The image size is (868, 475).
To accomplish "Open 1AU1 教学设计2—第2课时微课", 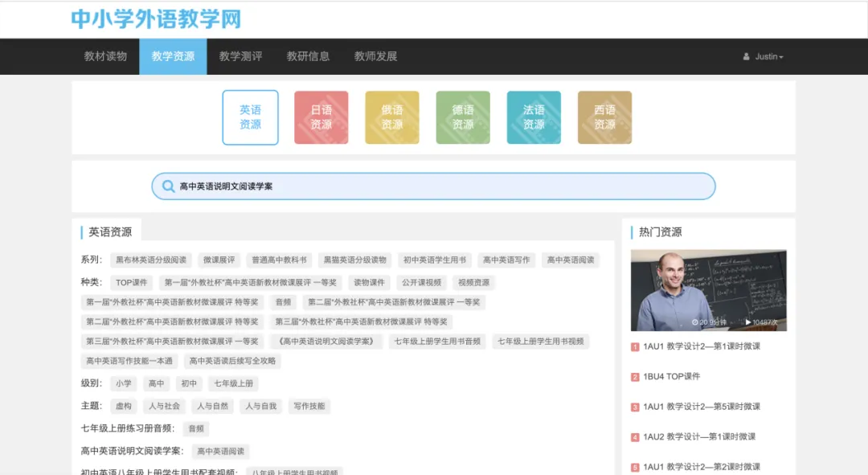I will (702, 467).
